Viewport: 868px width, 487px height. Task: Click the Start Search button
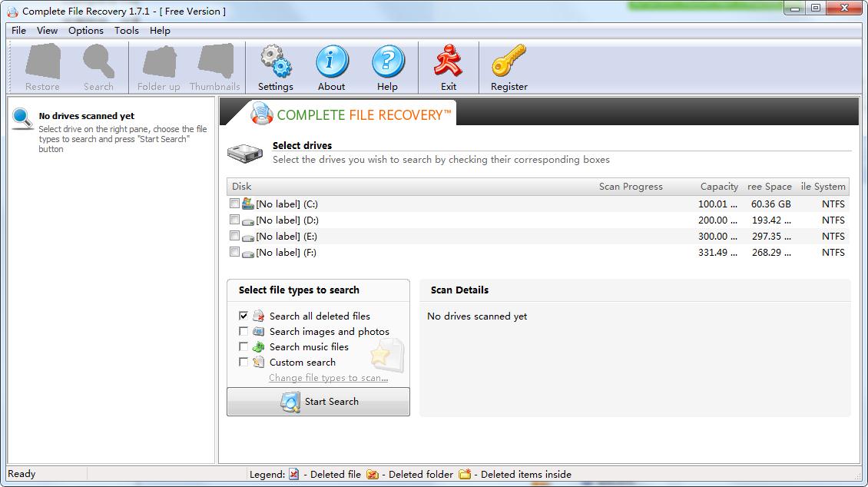pyautogui.click(x=318, y=402)
